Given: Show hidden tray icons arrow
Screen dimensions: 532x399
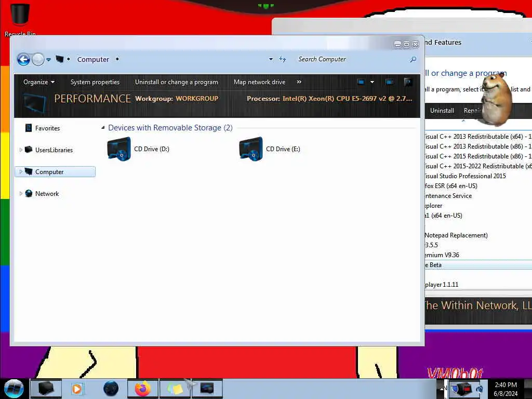Looking at the screenshot, I should (442, 389).
